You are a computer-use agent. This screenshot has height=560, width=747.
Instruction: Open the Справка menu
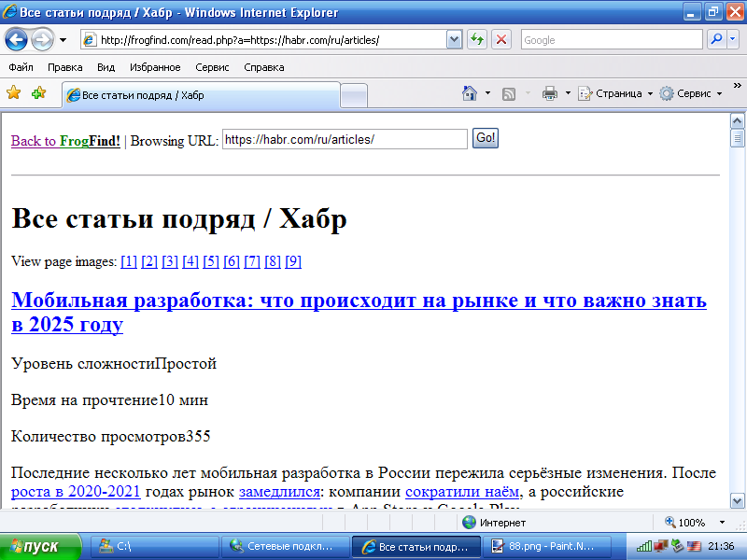pos(264,67)
